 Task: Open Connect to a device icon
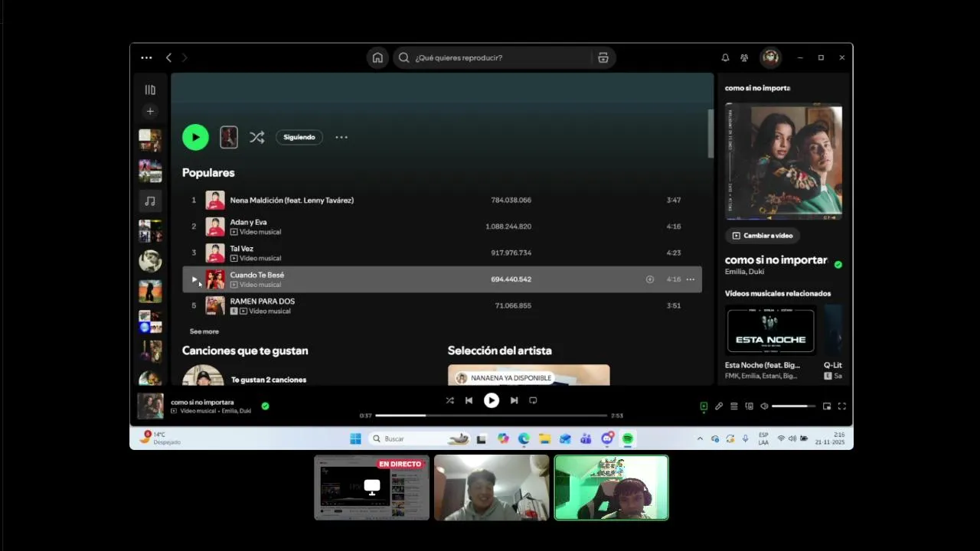pos(749,406)
